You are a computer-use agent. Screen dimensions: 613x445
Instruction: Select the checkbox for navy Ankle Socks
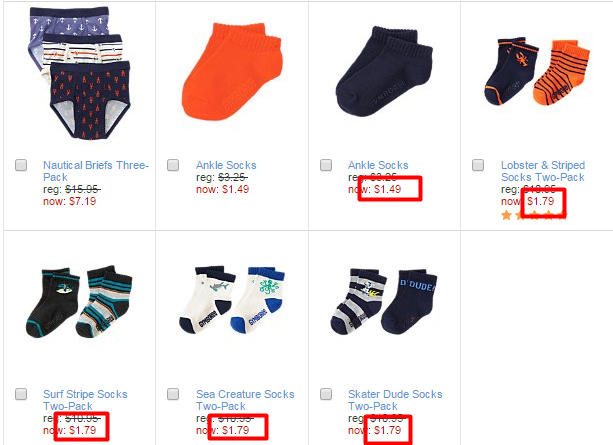click(x=326, y=165)
